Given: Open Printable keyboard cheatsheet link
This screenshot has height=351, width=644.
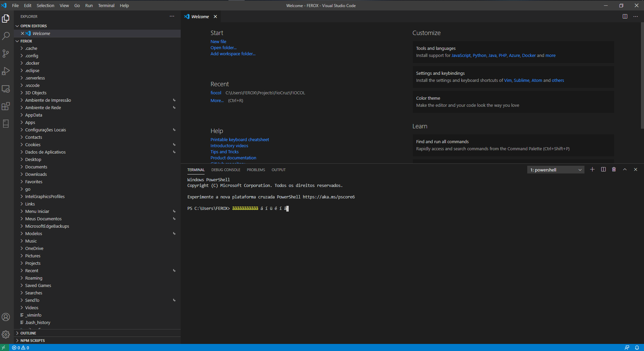Looking at the screenshot, I should point(240,139).
